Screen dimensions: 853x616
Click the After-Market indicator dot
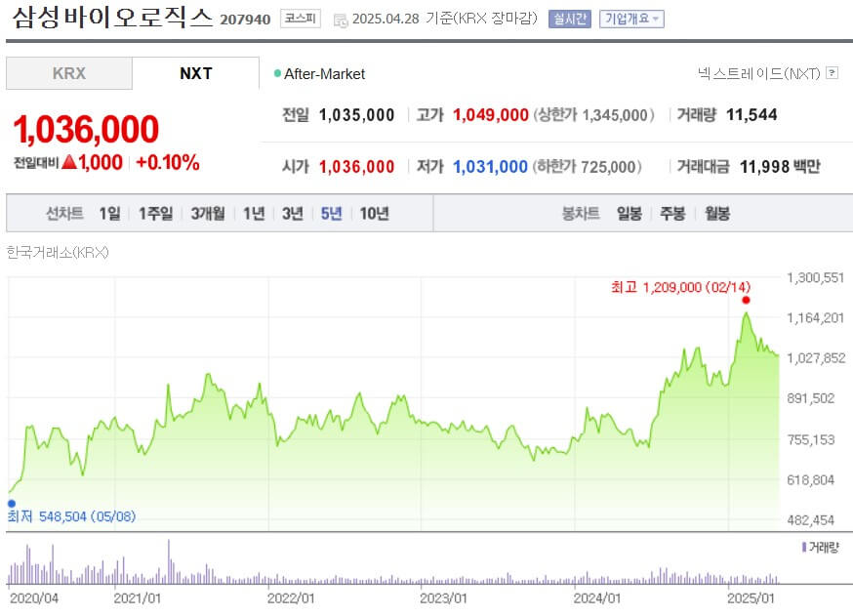[279, 72]
